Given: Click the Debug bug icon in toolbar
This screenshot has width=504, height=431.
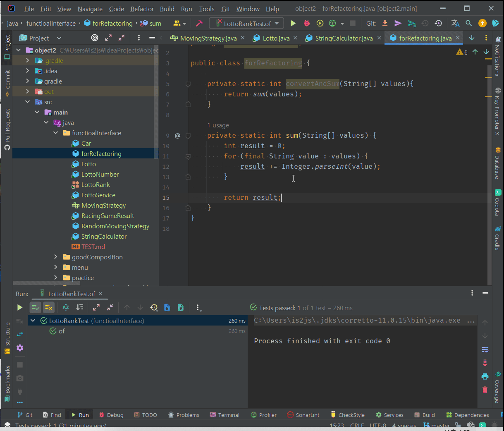Looking at the screenshot, I should click(x=306, y=24).
